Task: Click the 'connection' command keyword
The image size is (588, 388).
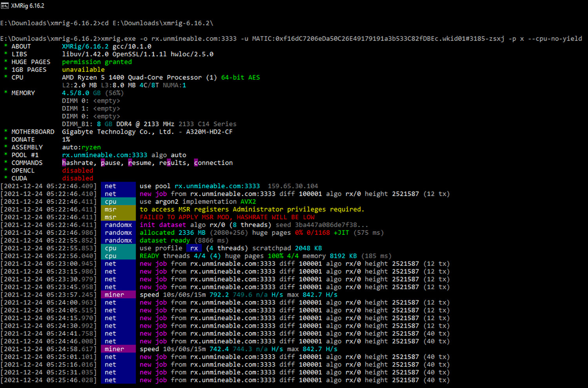Action: tap(213, 163)
